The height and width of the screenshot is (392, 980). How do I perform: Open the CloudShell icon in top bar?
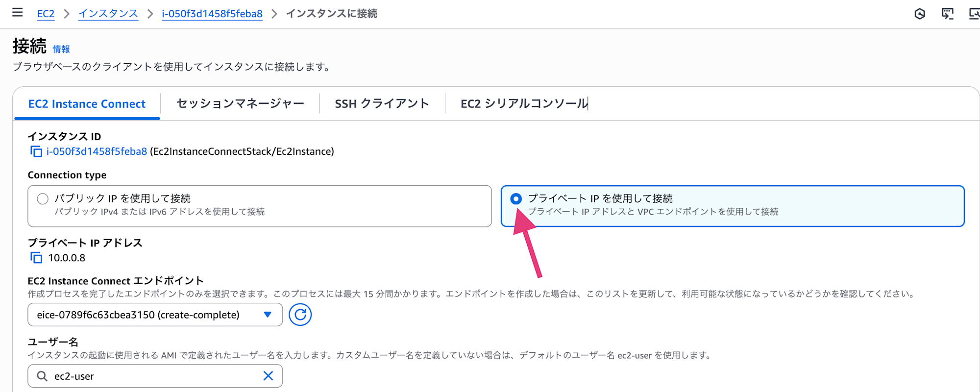pos(947,14)
